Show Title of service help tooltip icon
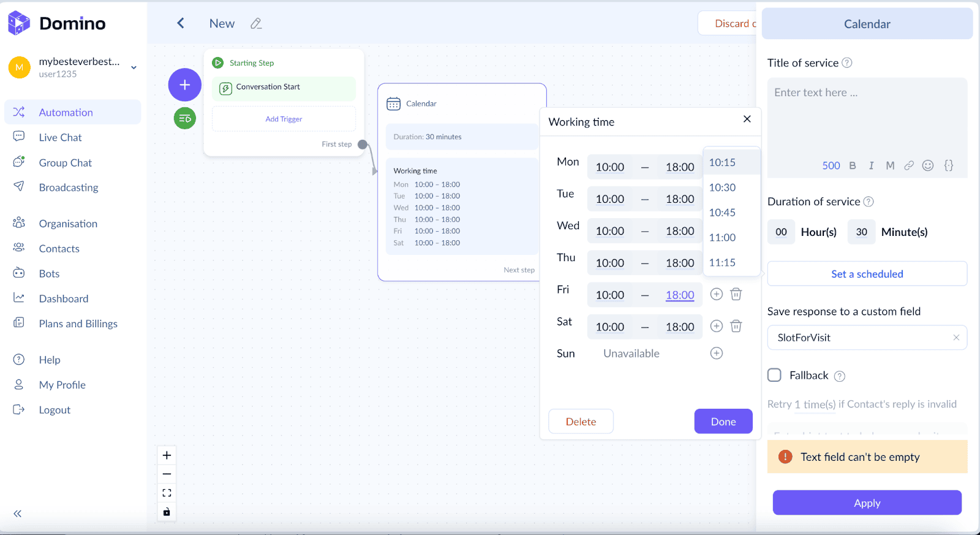 tap(847, 63)
